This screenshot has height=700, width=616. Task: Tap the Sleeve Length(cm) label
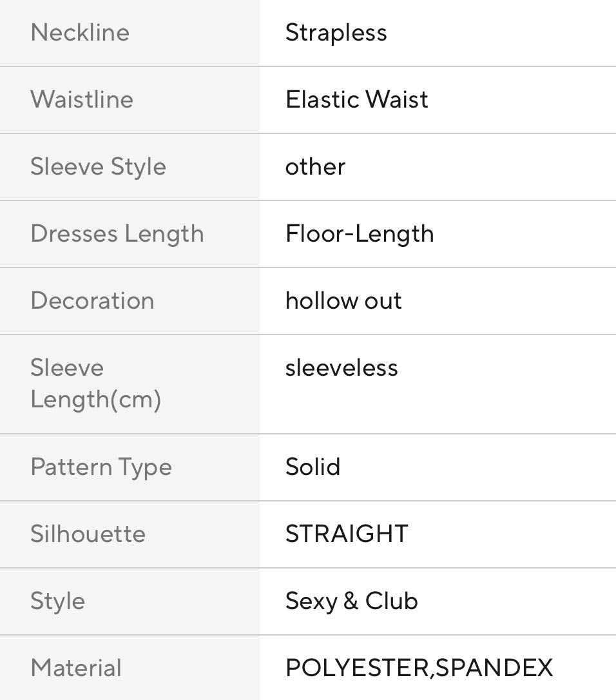pos(95,384)
